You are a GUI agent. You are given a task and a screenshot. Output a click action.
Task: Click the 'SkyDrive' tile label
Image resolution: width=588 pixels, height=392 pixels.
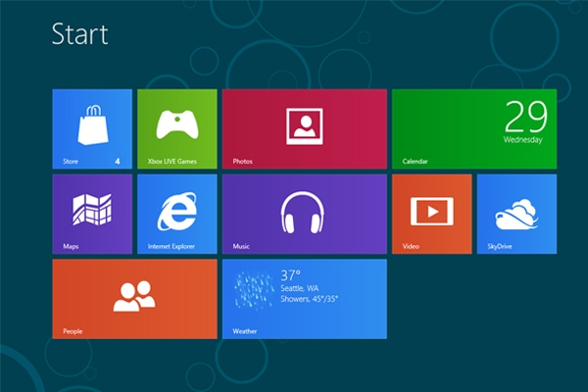(x=500, y=246)
